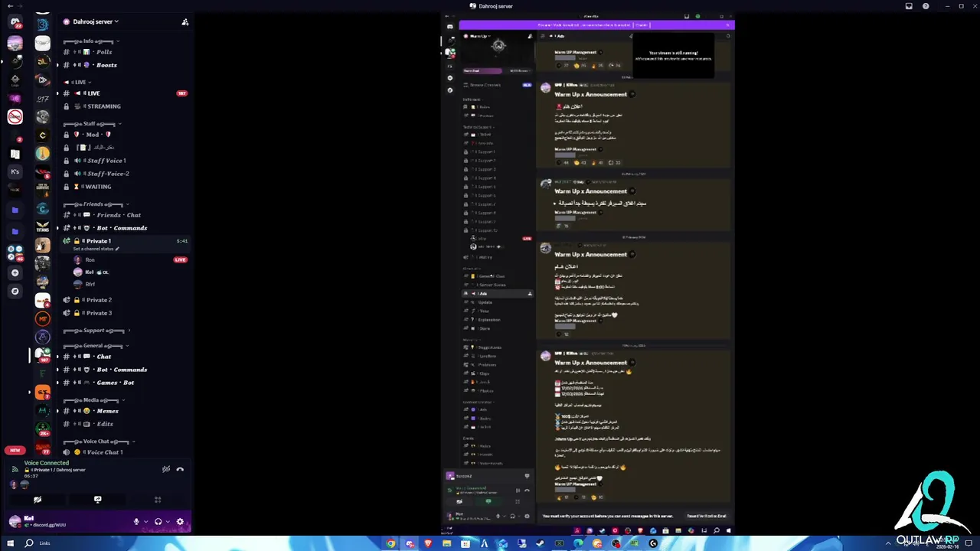Collapse the Friends channel category
This screenshot has width=980, height=551.
click(x=96, y=204)
